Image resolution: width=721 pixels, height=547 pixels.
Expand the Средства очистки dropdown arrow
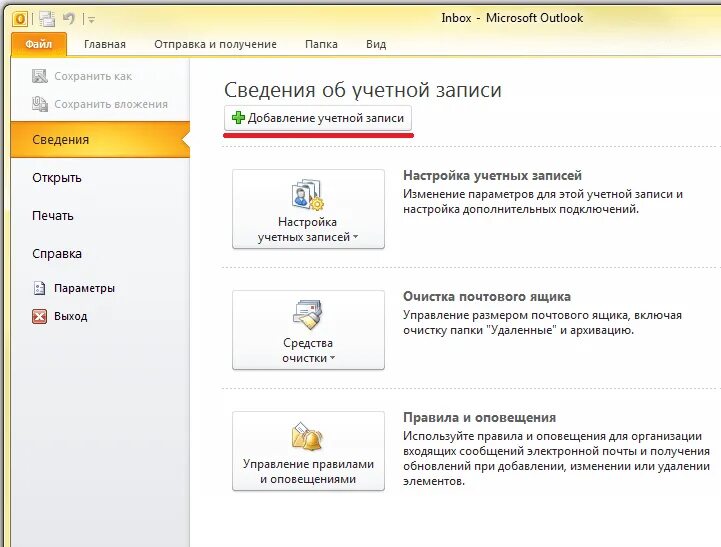[x=332, y=358]
